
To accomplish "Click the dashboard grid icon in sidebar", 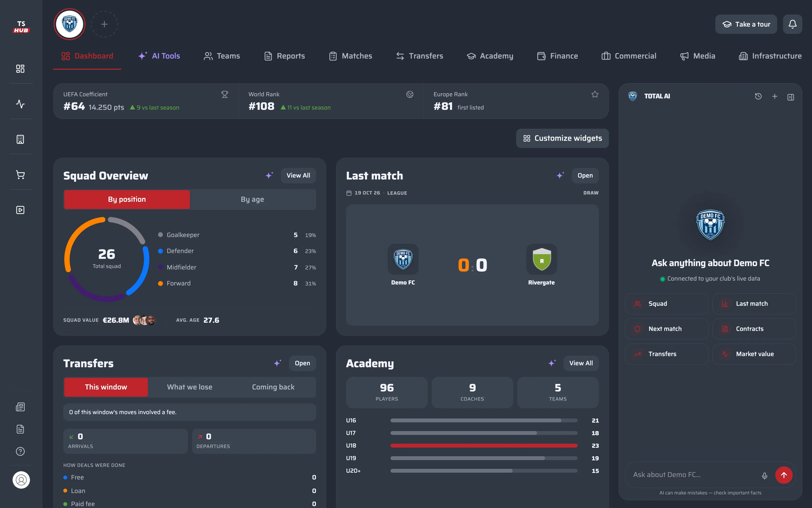I will [21, 68].
